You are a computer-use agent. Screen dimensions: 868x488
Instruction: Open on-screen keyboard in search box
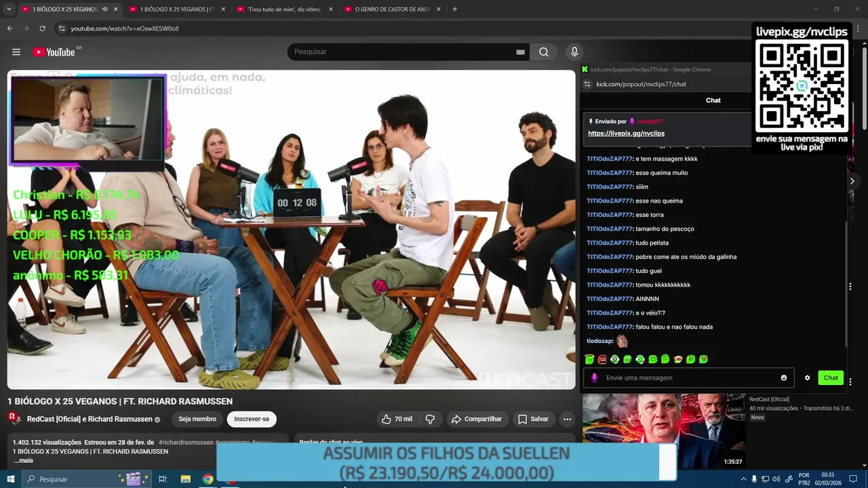[x=520, y=52]
